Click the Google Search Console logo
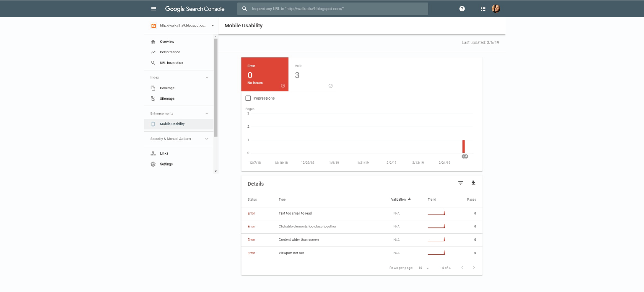 (195, 9)
